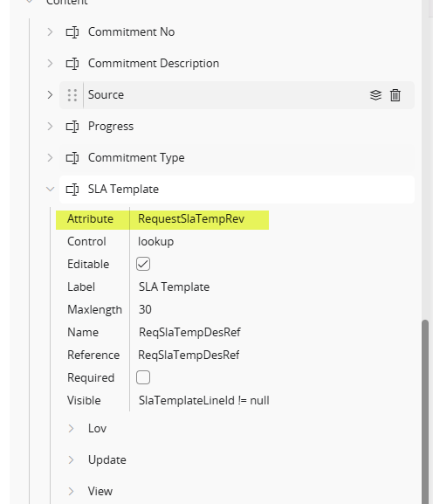This screenshot has width=433, height=504.
Task: Uncheck the Editable checkbox
Action: 143,264
